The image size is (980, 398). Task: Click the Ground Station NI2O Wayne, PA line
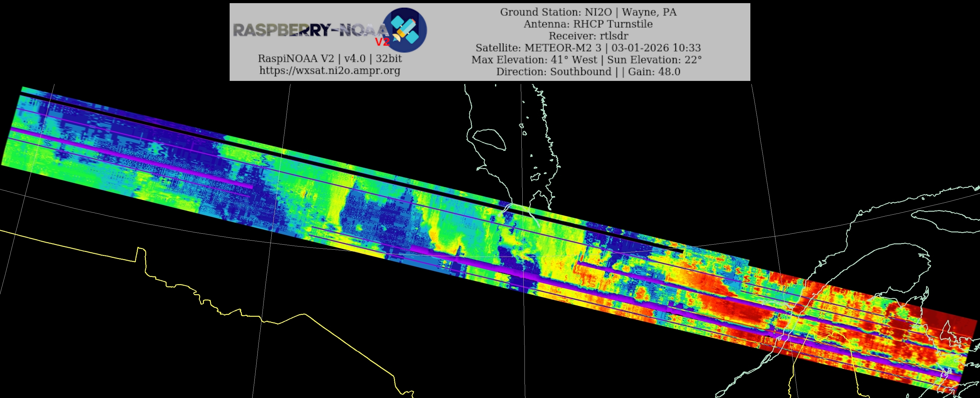click(x=588, y=12)
